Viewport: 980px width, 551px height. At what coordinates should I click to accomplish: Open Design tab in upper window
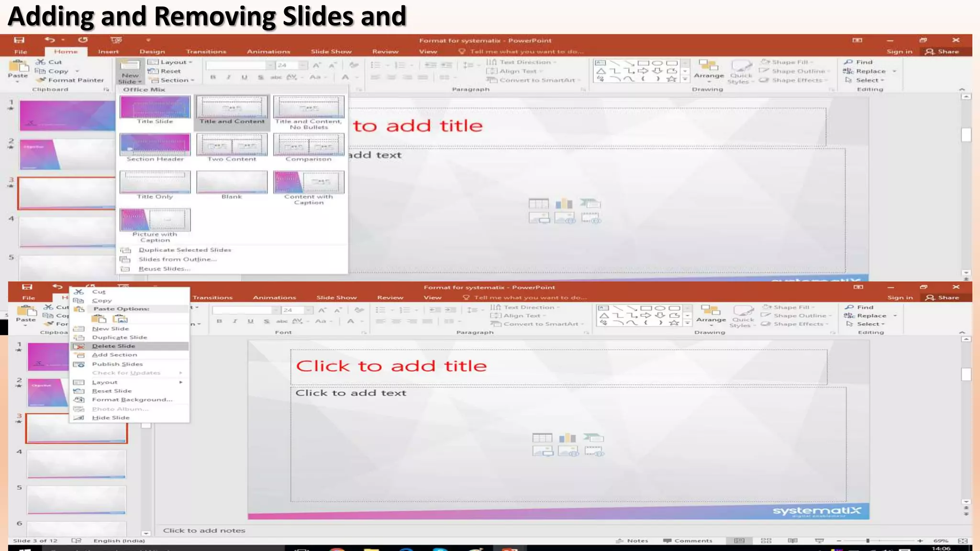tap(152, 51)
